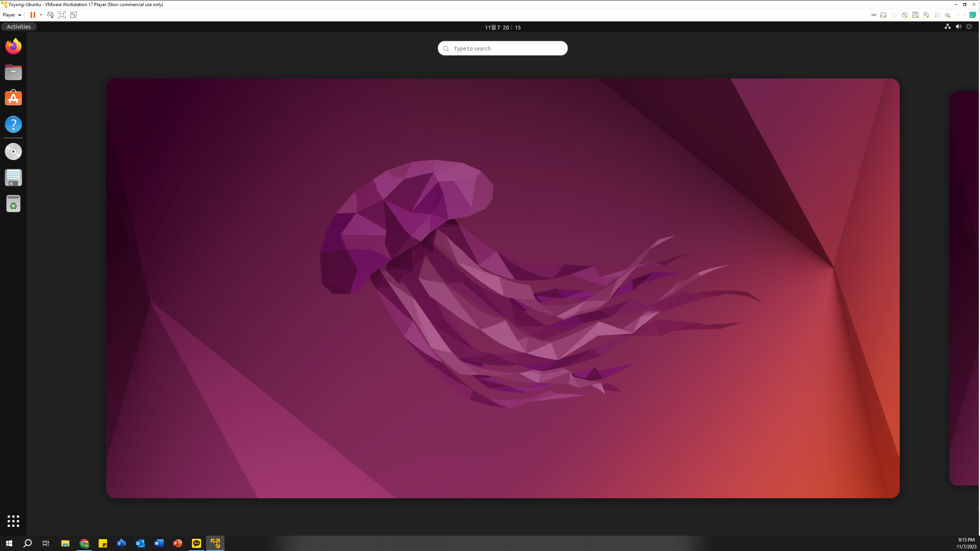Click the greyed-out second sound device icon
This screenshot has width=980, height=551.
pos(958,15)
